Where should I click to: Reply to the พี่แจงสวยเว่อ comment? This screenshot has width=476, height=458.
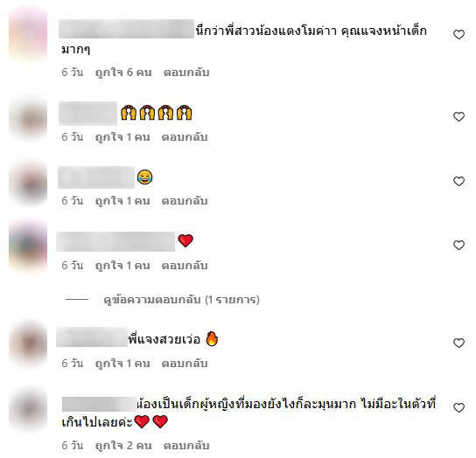tap(185, 364)
